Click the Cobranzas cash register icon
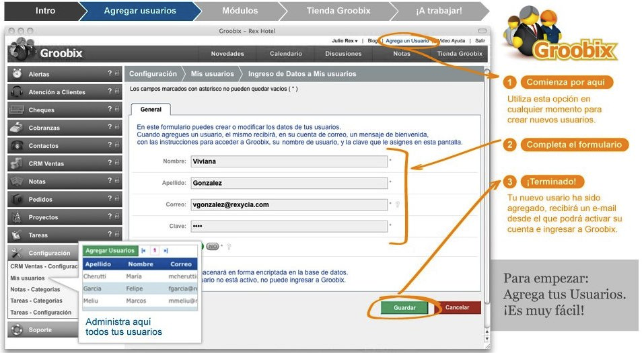 17,127
